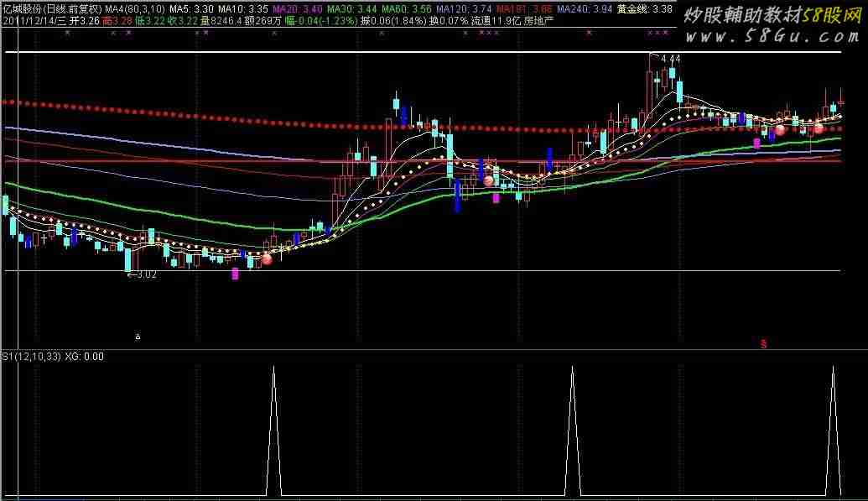The width and height of the screenshot is (868, 501).
Task: Click the rightmost signal spike in S1 panel
Action: tap(833, 428)
